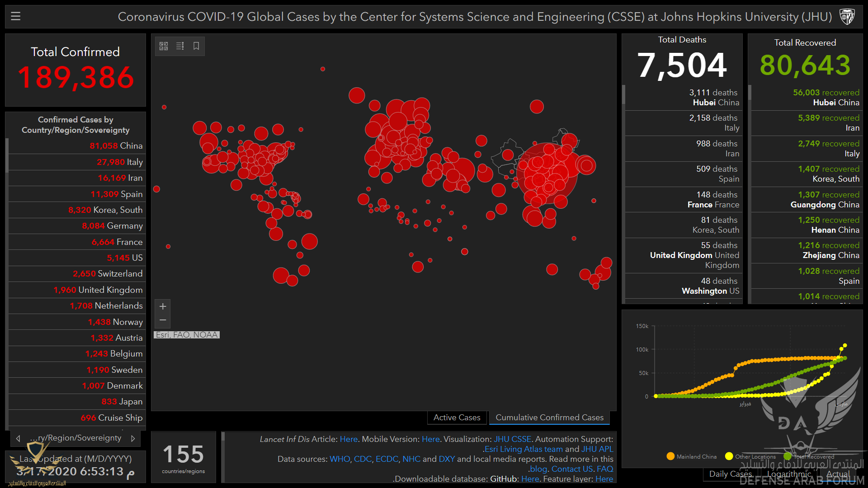Click the Other Locations yellow legend marker

(x=729, y=456)
